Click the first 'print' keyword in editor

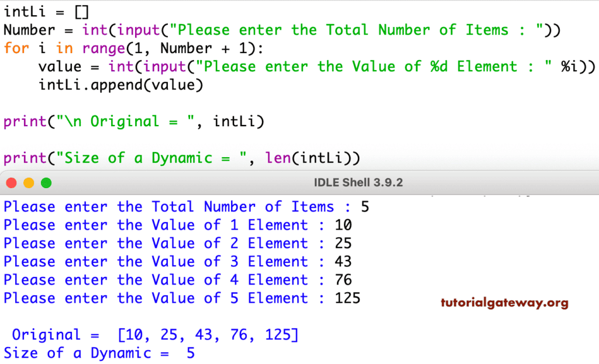point(25,122)
